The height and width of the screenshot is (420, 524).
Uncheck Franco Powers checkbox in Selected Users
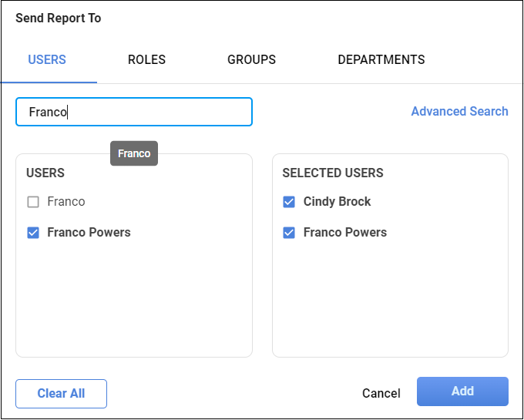click(289, 233)
